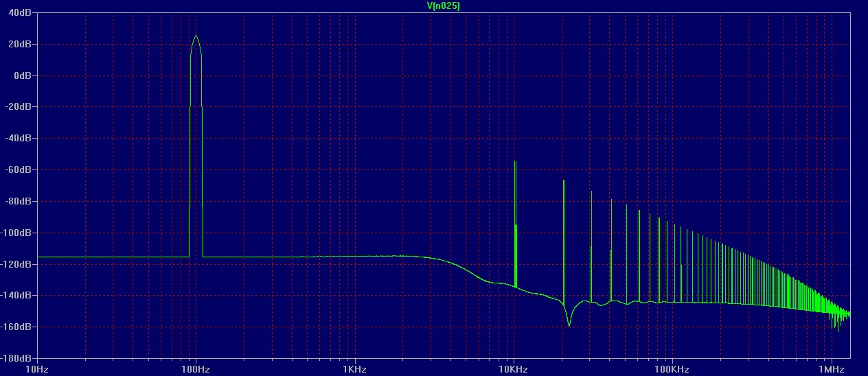Click the 100KHz frequency label
Screen dimensions: 868x376
672,369
